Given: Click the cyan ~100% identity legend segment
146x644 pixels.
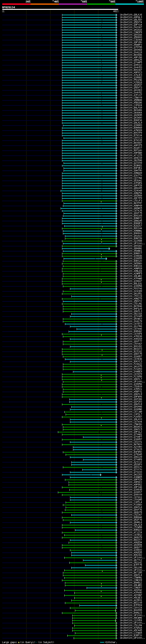Looking at the screenshot, I should 129,4.
